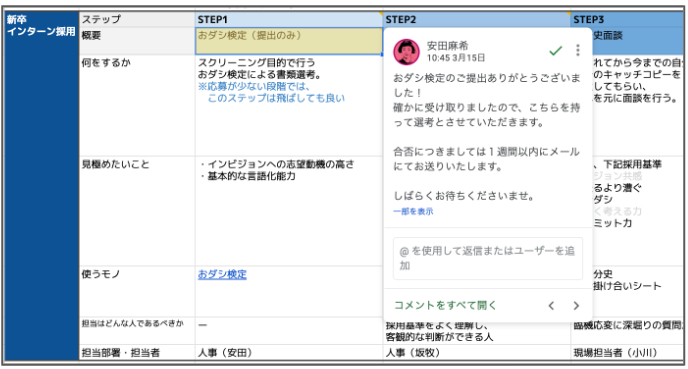Select the 人事（坂牧） cell
The height and width of the screenshot is (369, 688).
[477, 352]
